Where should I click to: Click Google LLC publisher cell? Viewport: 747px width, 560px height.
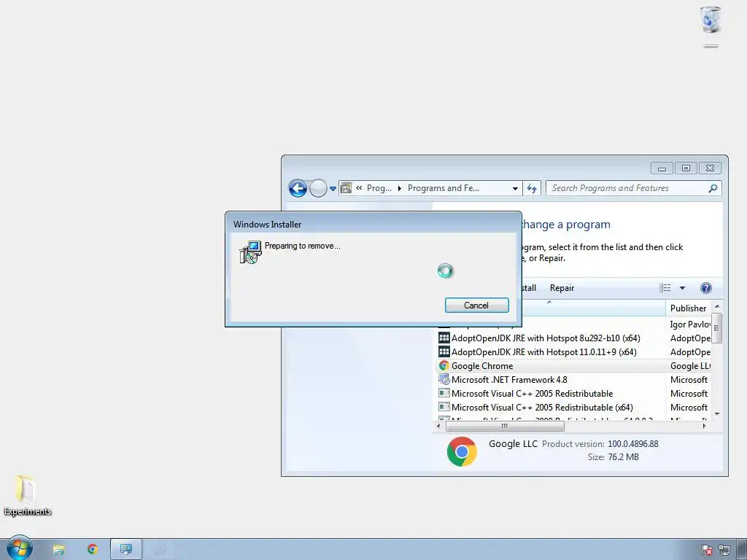[x=690, y=366]
